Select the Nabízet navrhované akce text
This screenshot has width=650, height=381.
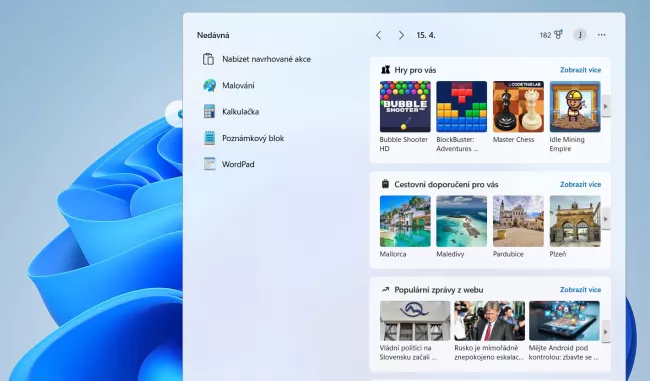click(266, 59)
